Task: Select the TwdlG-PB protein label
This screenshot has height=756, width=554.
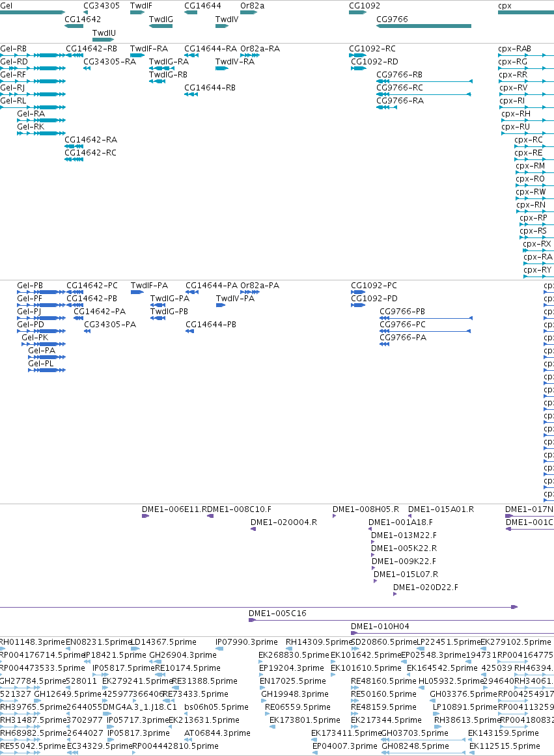Action: coord(169,312)
